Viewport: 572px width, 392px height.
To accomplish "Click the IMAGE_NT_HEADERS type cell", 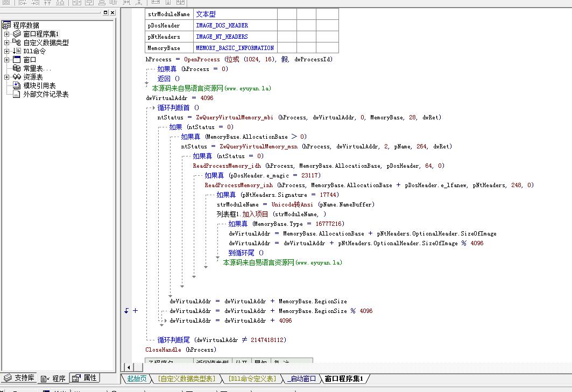I will tap(235, 37).
